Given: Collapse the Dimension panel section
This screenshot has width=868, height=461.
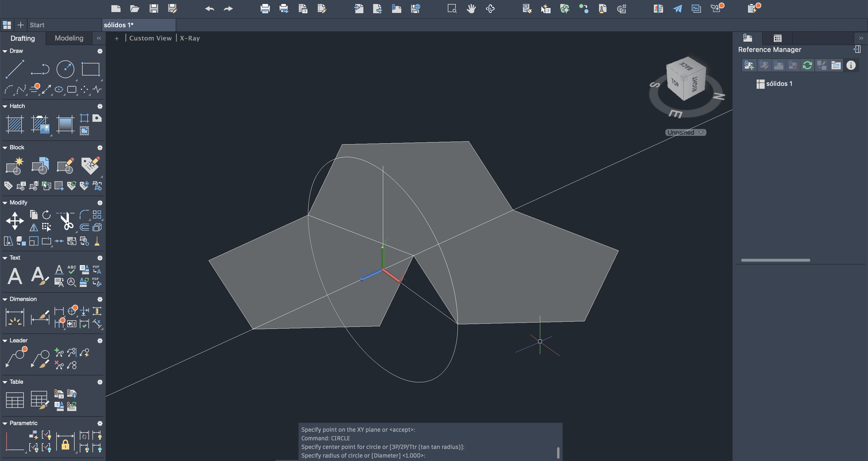Looking at the screenshot, I should (x=5, y=300).
